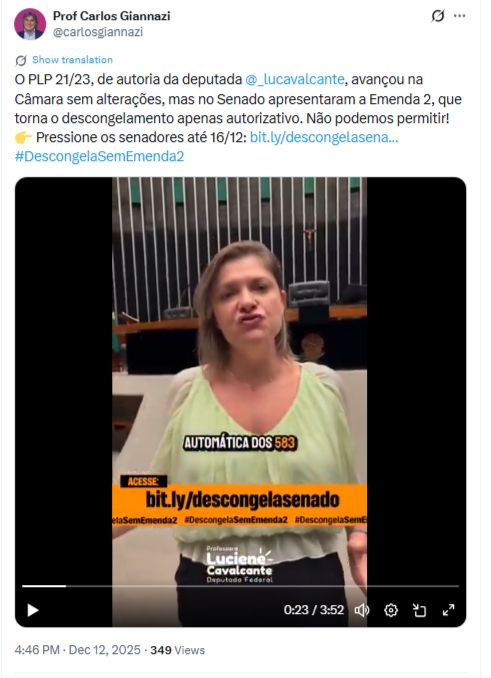Click the Grok icon next to Show translation

tap(21, 60)
